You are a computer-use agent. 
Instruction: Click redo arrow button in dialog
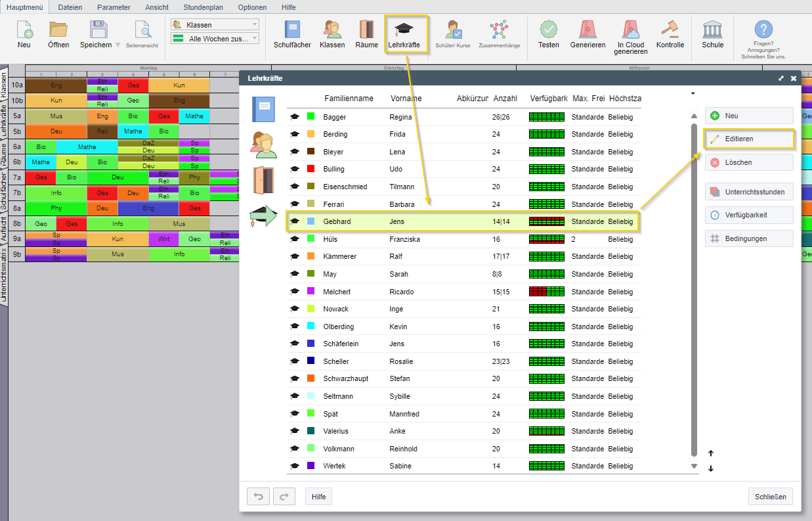(x=284, y=496)
